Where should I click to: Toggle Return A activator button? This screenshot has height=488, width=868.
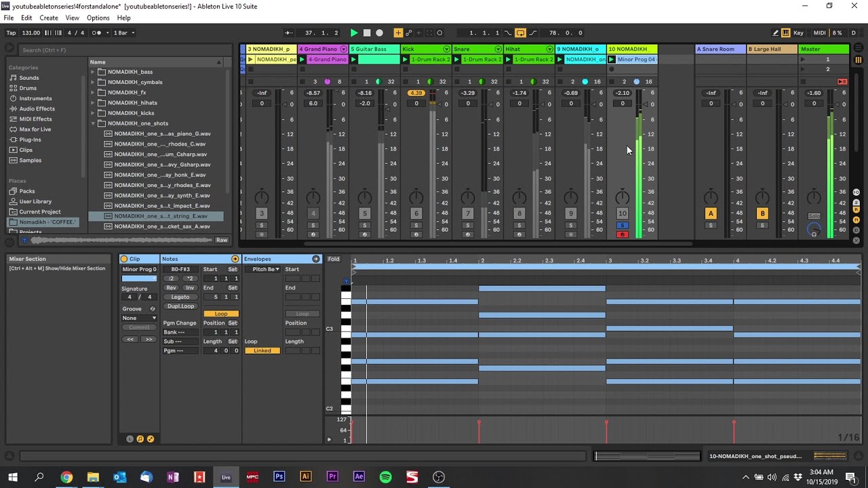tap(711, 213)
